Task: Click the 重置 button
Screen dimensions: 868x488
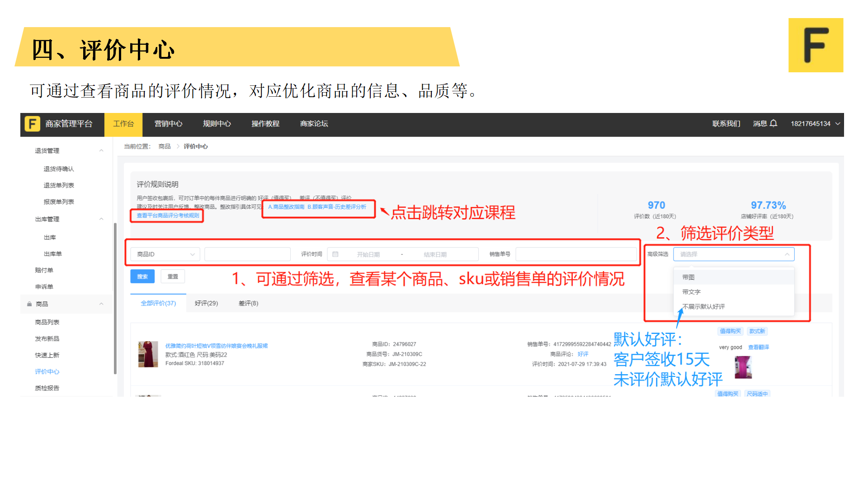Action: click(x=173, y=277)
